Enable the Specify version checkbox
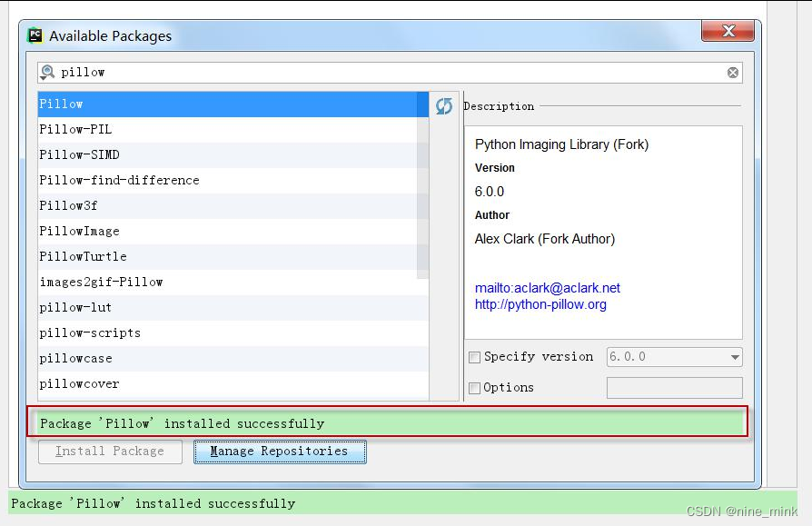 point(474,357)
